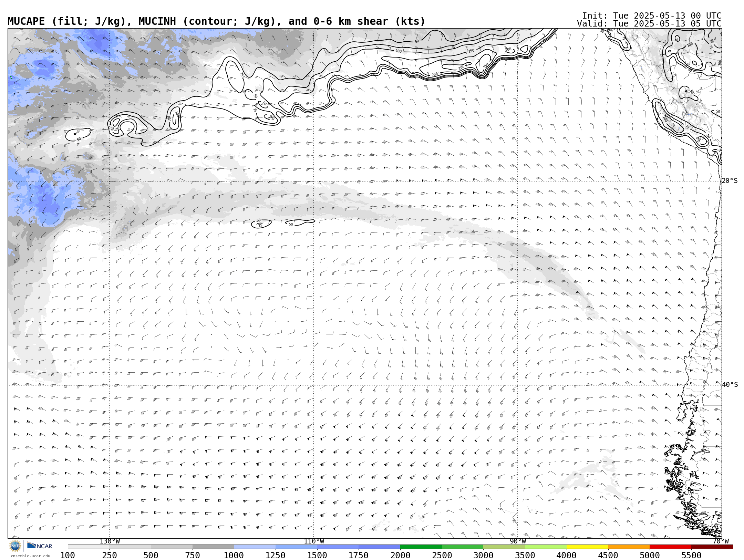Pick the dark green 2000–2500 colorbar swatch

click(x=421, y=547)
